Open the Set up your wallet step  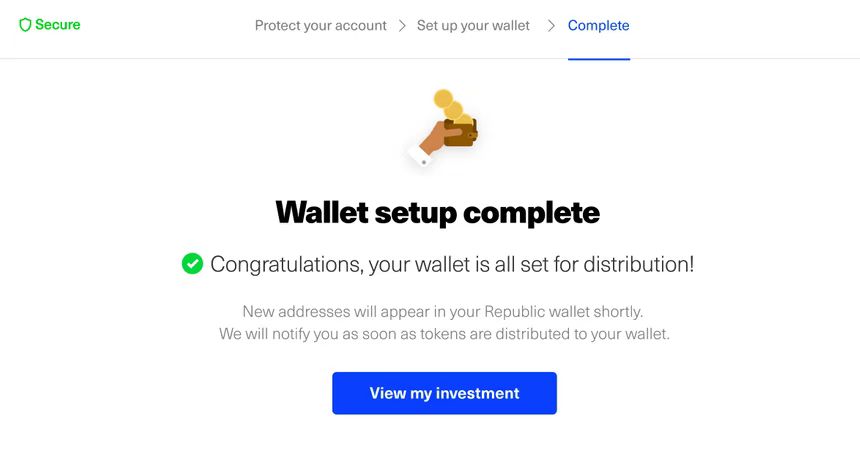(473, 26)
